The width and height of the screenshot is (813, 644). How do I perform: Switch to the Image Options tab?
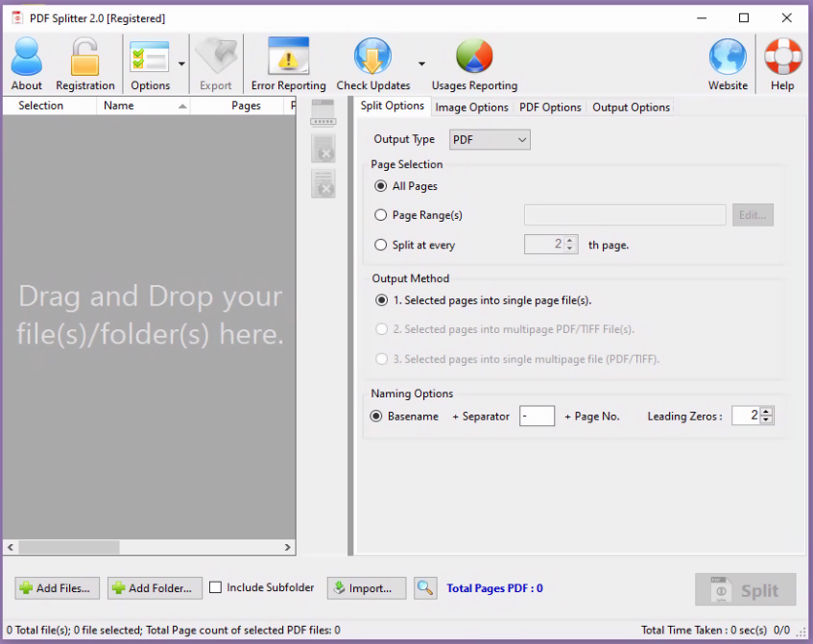pyautogui.click(x=472, y=107)
